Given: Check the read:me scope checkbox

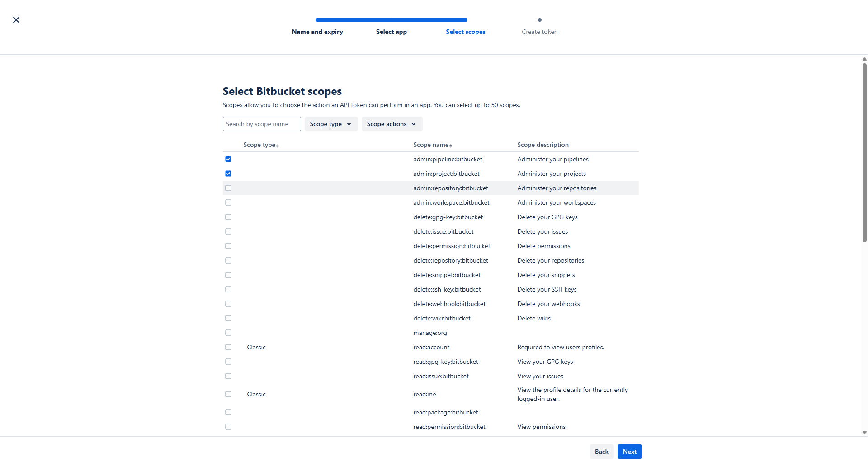Looking at the screenshot, I should [x=228, y=394].
